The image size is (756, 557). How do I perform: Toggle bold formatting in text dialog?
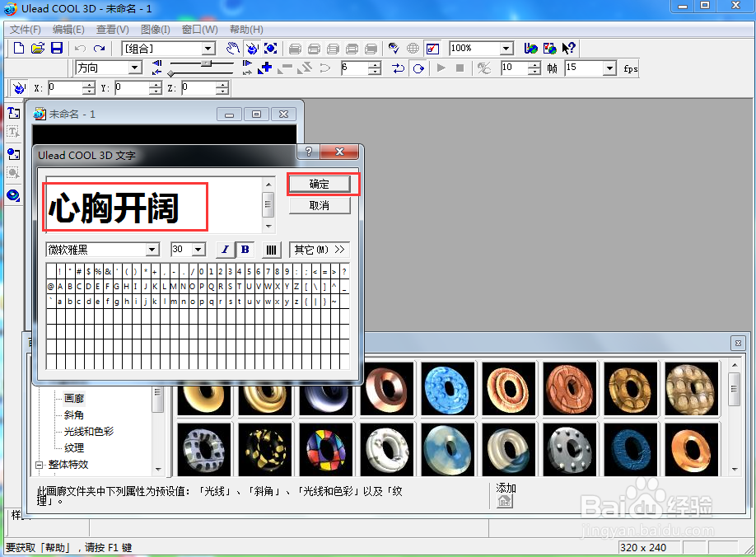click(245, 250)
